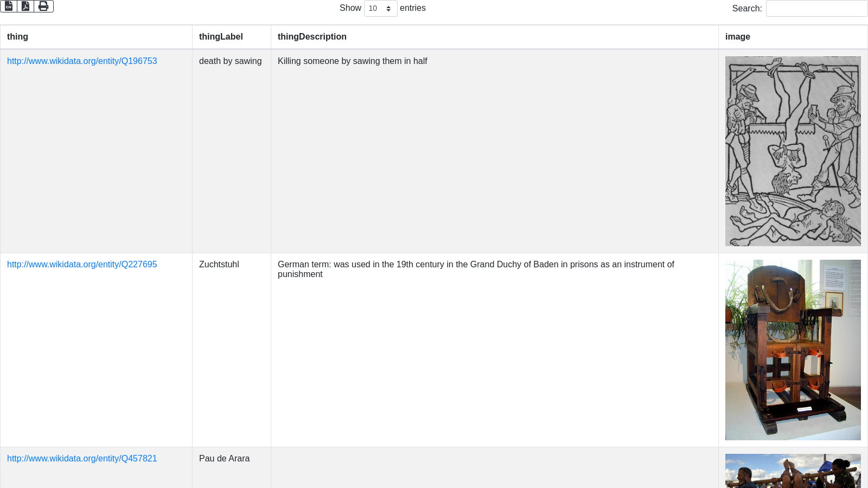The height and width of the screenshot is (488, 868).
Task: Sort by the thing column header
Action: (x=17, y=37)
